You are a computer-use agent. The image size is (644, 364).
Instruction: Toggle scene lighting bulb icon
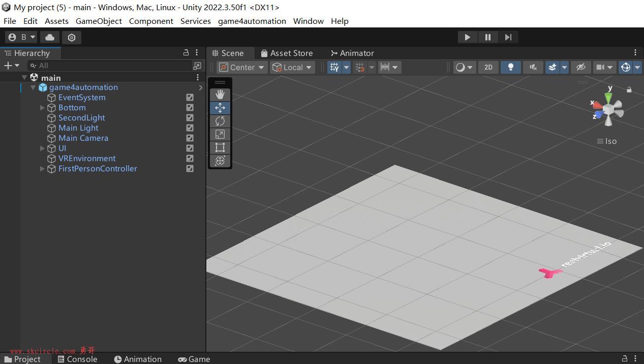[511, 67]
